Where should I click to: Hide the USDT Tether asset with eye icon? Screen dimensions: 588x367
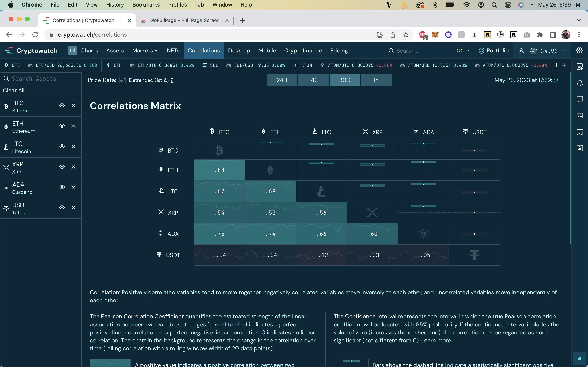[62, 208]
